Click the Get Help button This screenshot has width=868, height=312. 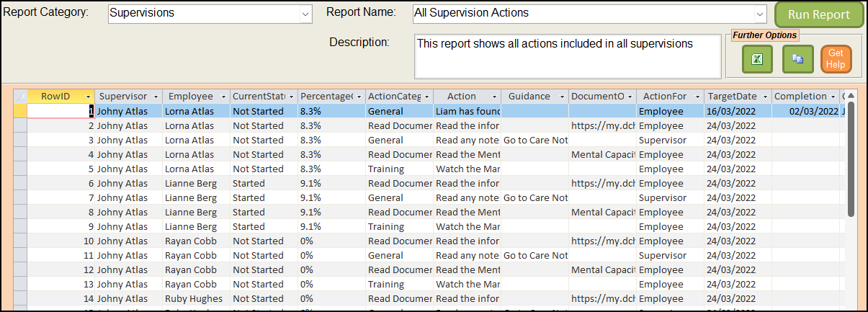pyautogui.click(x=836, y=59)
